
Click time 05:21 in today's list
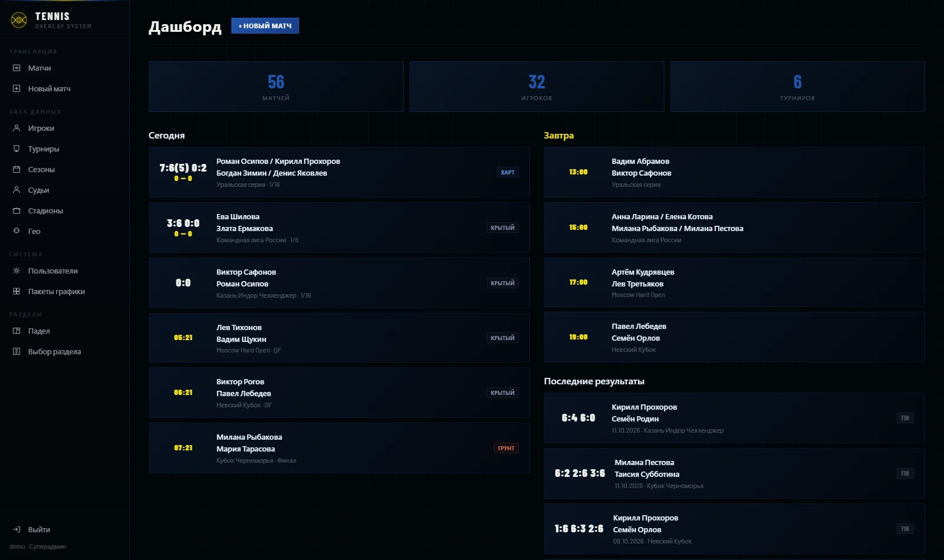point(183,338)
